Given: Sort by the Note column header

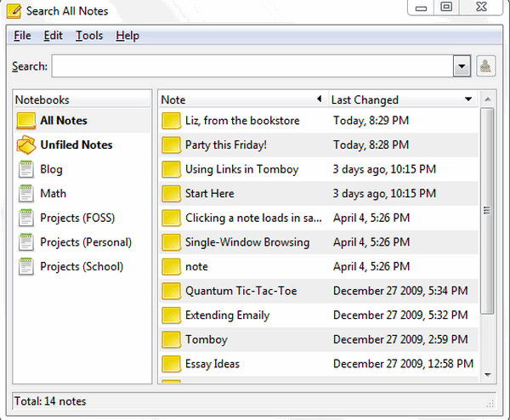Looking at the screenshot, I should click(x=243, y=99).
